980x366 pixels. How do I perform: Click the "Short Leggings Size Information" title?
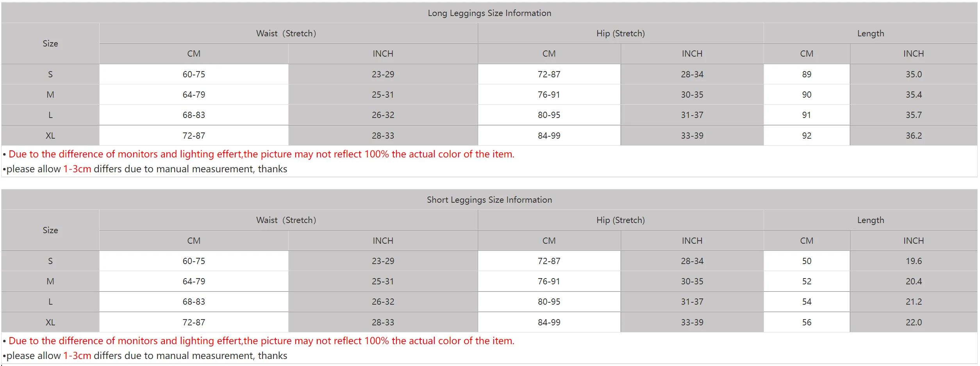click(489, 200)
